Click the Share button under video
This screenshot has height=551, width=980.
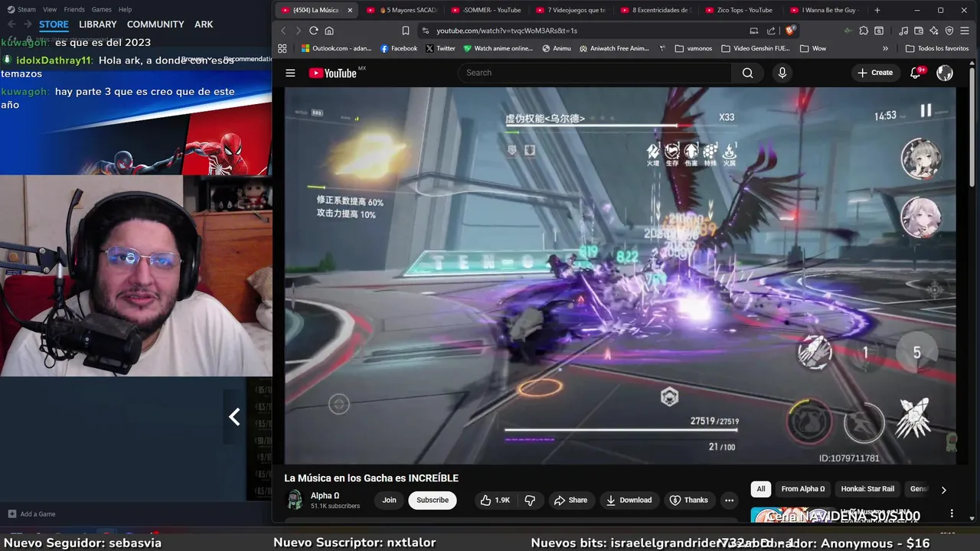[570, 500]
